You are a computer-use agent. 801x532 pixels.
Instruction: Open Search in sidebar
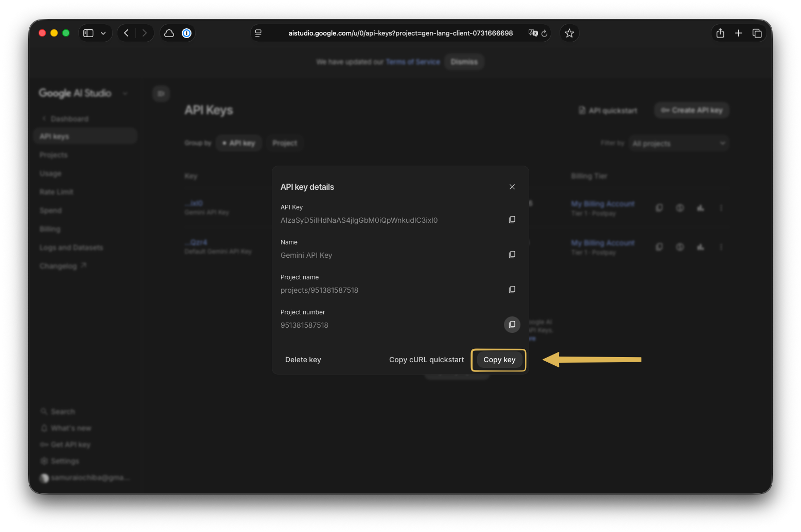click(58, 412)
